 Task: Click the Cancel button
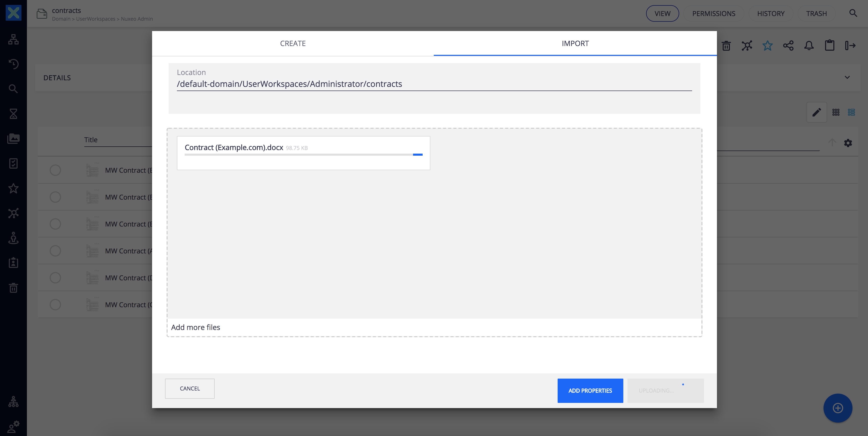[190, 388]
